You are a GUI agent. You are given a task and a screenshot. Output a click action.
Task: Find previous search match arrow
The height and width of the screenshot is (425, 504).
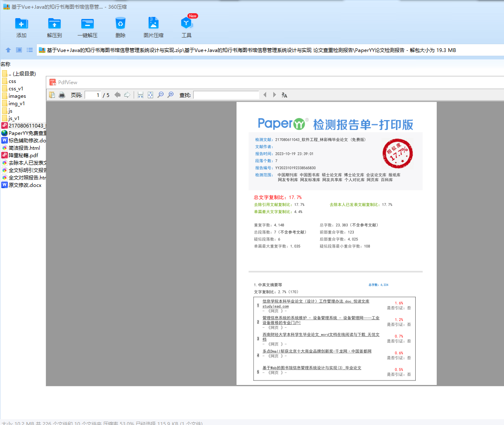point(265,95)
